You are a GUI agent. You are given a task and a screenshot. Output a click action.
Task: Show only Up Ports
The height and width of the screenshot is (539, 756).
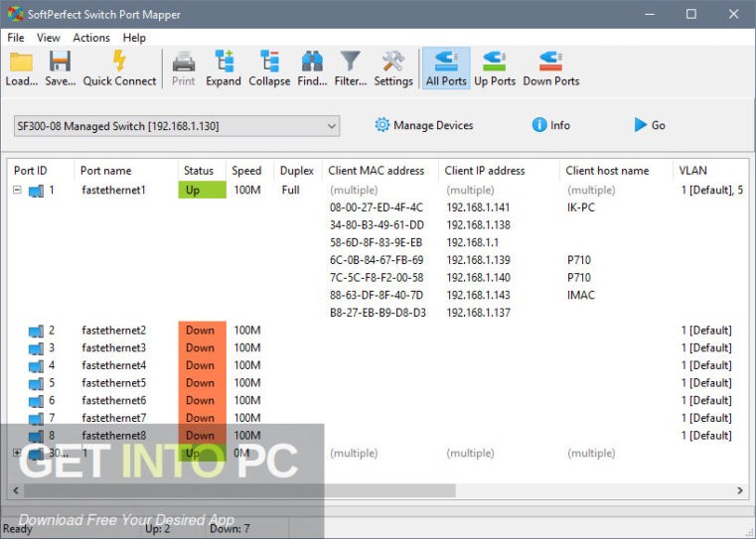tap(495, 68)
